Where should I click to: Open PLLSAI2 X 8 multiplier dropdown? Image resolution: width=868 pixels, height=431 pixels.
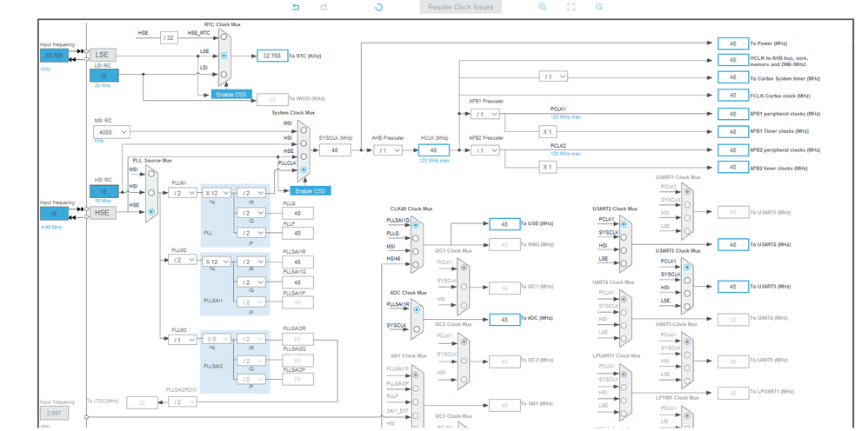[217, 339]
